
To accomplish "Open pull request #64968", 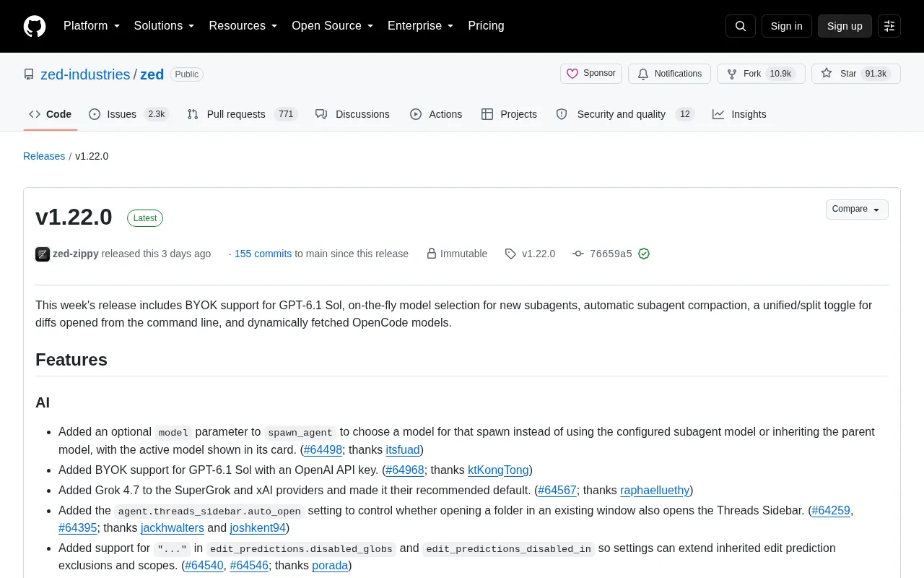I will 405,470.
